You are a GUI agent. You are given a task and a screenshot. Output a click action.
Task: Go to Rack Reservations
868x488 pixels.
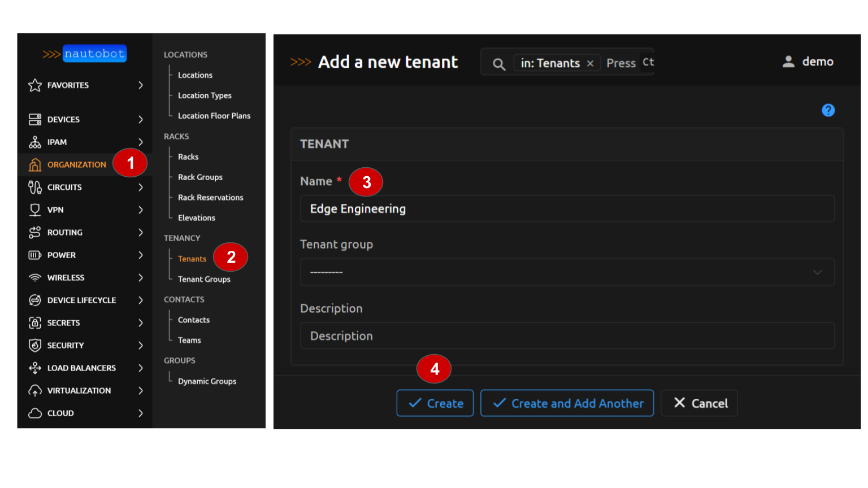210,197
